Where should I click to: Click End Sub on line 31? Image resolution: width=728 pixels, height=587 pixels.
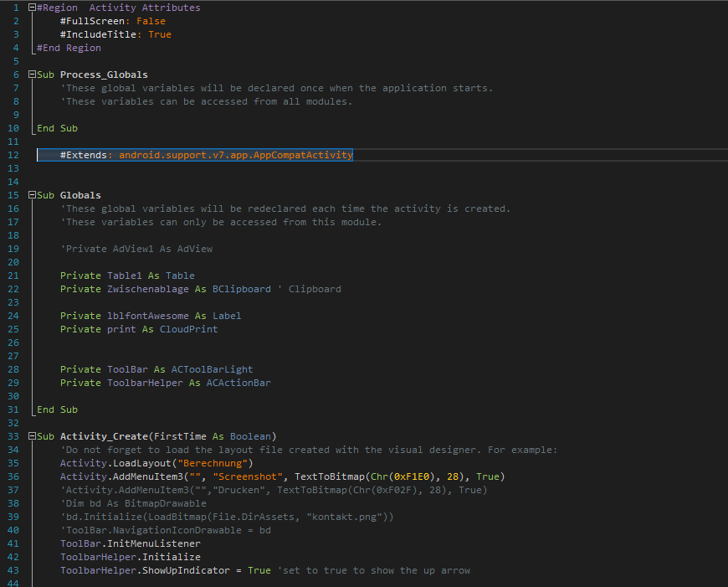(x=57, y=409)
